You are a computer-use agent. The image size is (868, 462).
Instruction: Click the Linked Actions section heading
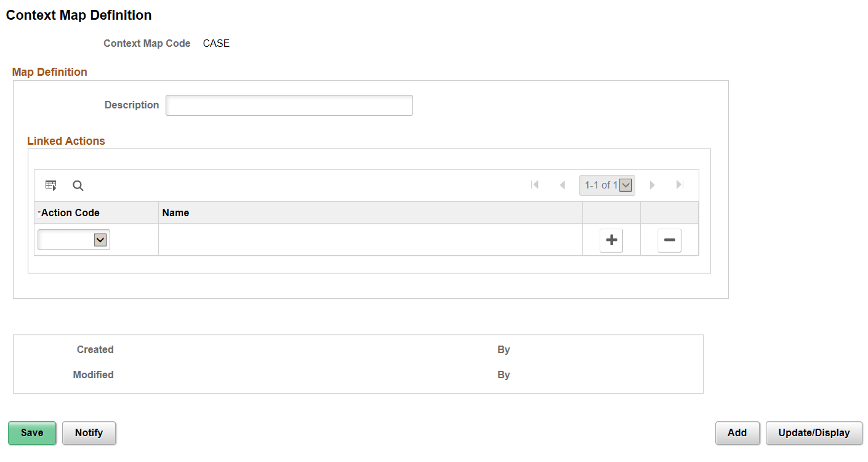66,140
